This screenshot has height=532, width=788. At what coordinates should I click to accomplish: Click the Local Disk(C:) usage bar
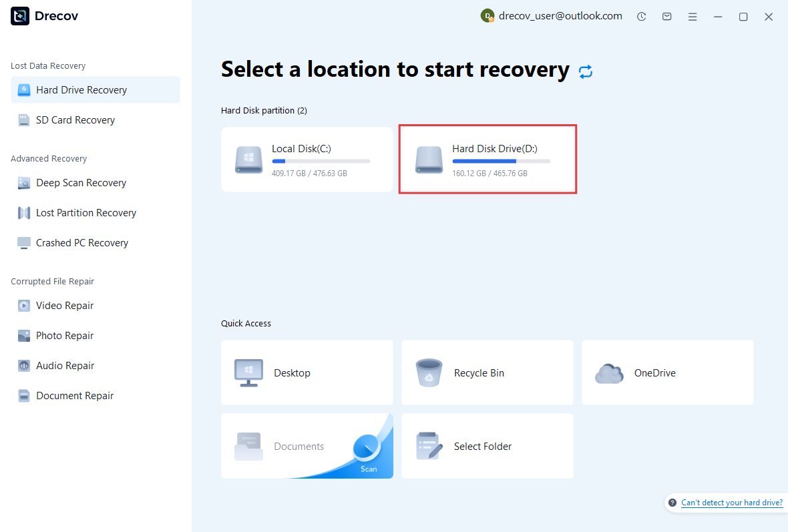pyautogui.click(x=321, y=160)
